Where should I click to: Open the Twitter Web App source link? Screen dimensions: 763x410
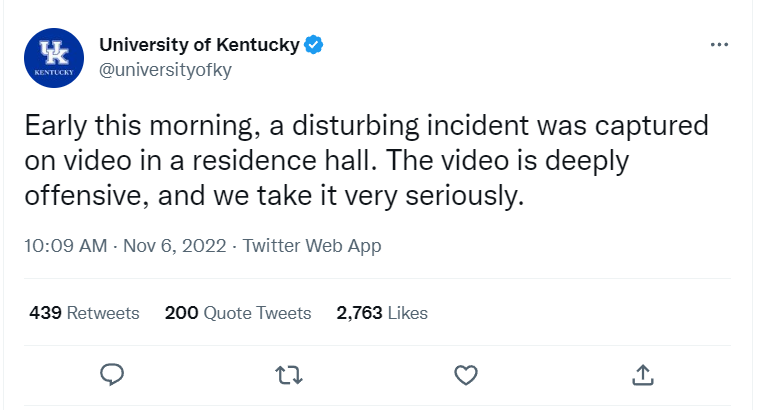click(312, 245)
